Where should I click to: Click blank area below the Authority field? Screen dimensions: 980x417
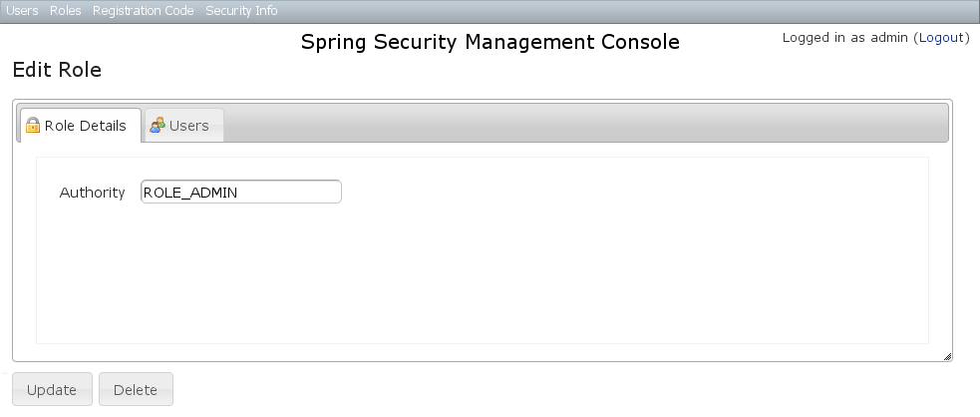(x=479, y=279)
